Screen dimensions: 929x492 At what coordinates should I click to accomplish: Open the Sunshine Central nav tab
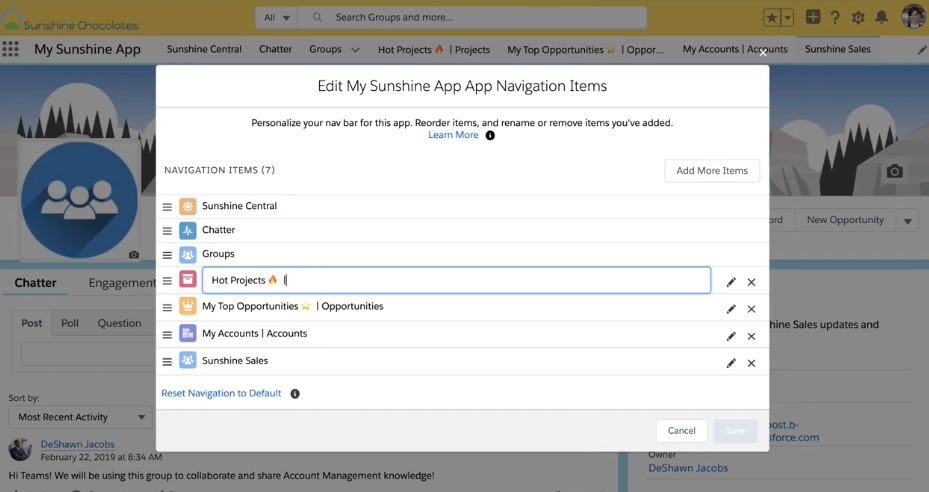204,49
